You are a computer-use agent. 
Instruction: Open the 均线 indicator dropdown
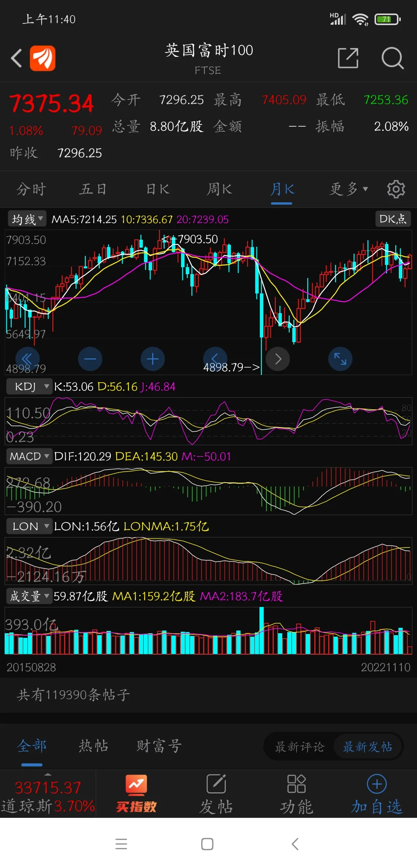click(27, 219)
